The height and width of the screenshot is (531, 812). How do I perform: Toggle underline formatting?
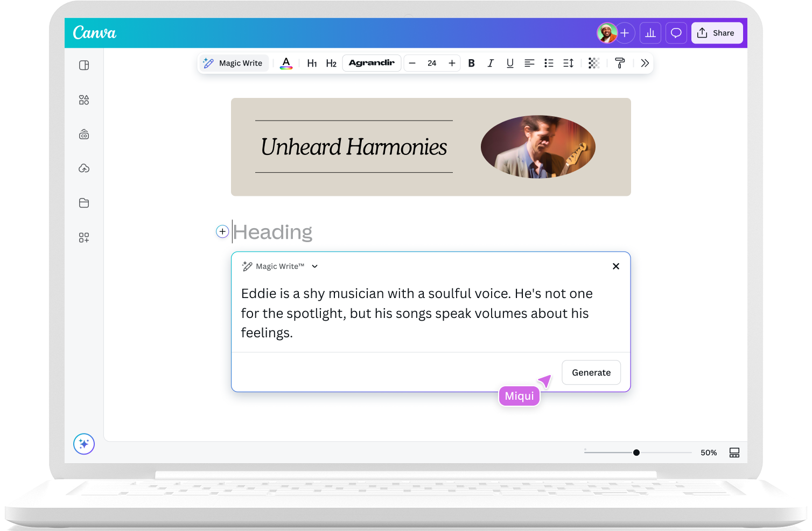pyautogui.click(x=510, y=63)
